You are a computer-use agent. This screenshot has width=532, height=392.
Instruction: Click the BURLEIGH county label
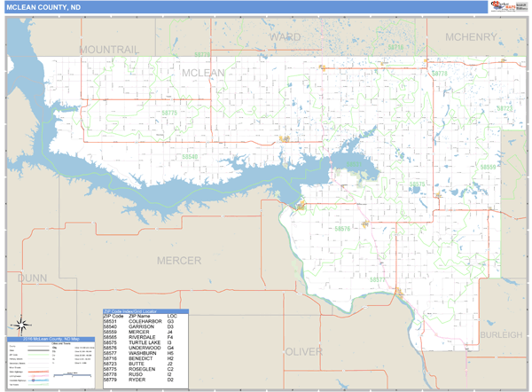pos(500,335)
